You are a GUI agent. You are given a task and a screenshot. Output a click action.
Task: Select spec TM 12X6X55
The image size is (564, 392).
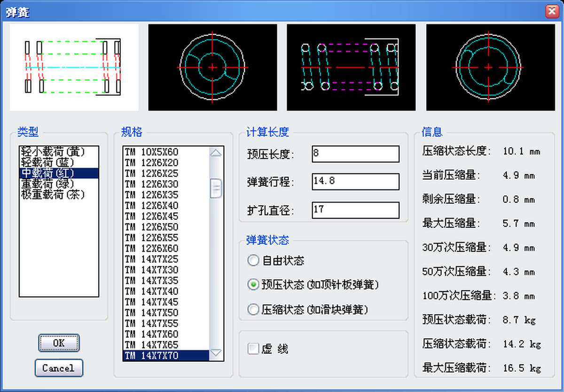tap(166, 238)
